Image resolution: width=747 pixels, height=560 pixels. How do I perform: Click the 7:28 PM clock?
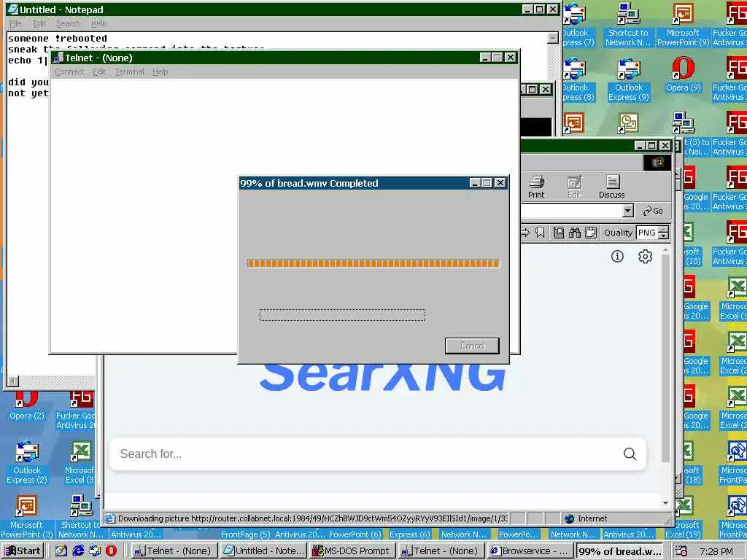click(716, 551)
